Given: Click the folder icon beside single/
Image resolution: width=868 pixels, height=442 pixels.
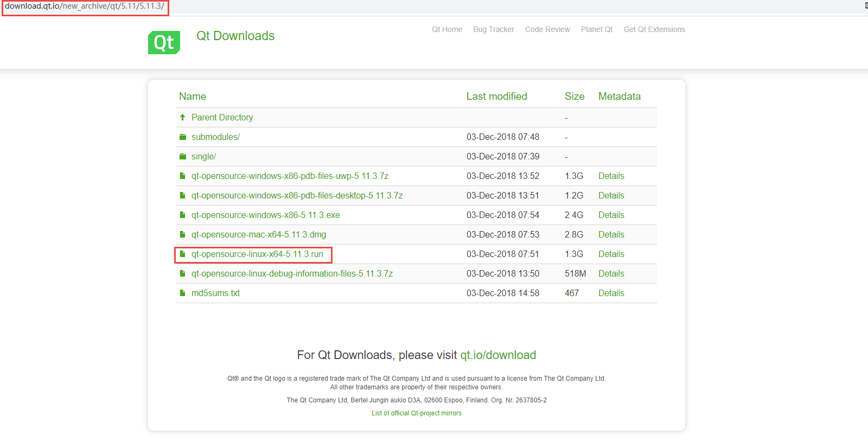Looking at the screenshot, I should point(183,156).
